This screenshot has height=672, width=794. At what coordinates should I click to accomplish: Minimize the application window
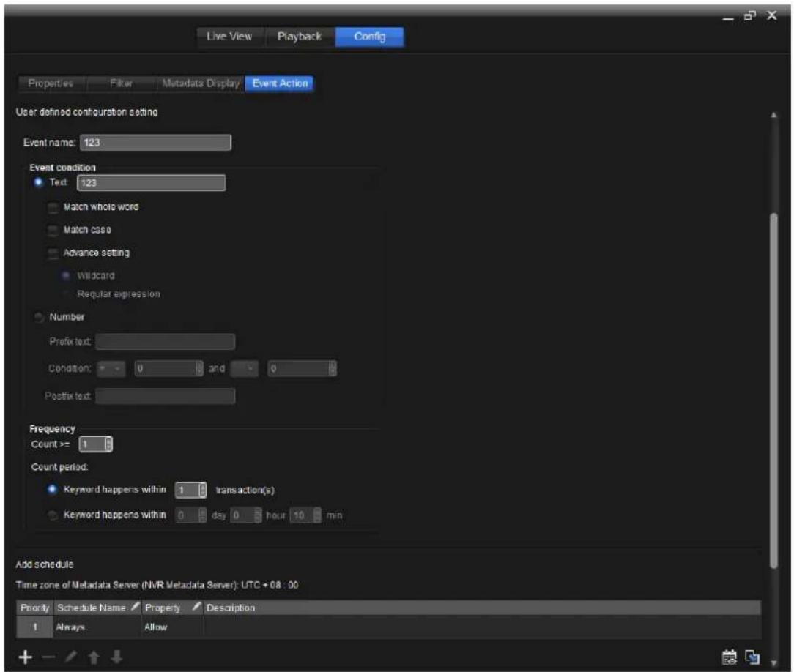point(728,19)
